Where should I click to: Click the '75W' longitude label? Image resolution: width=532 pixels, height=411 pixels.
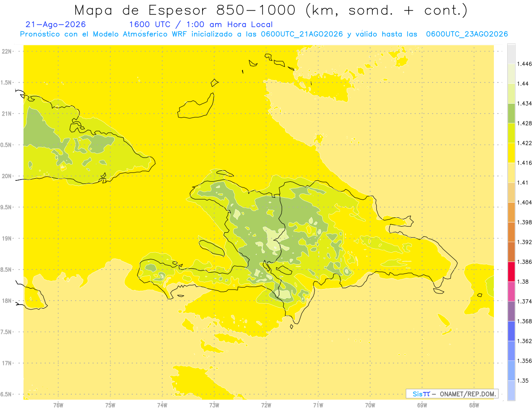[110, 406]
